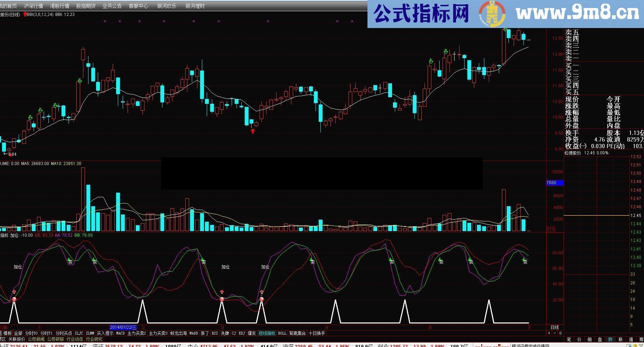Click the + zoom-in button beside 日线
Screen dimensions: 644x347
point(549,333)
